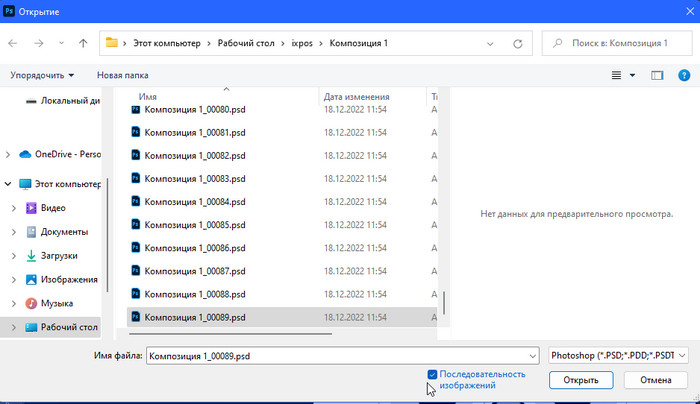Change view mode with the list icon

tap(616, 75)
